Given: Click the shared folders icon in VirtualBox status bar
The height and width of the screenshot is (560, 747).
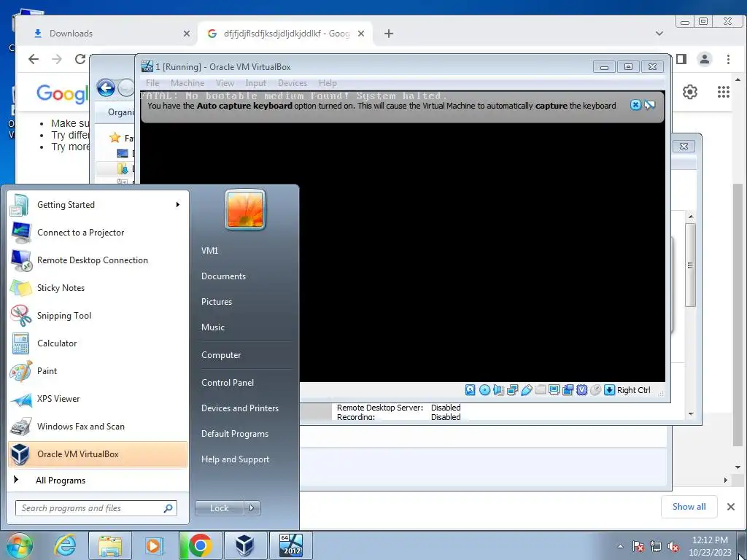Looking at the screenshot, I should (541, 390).
